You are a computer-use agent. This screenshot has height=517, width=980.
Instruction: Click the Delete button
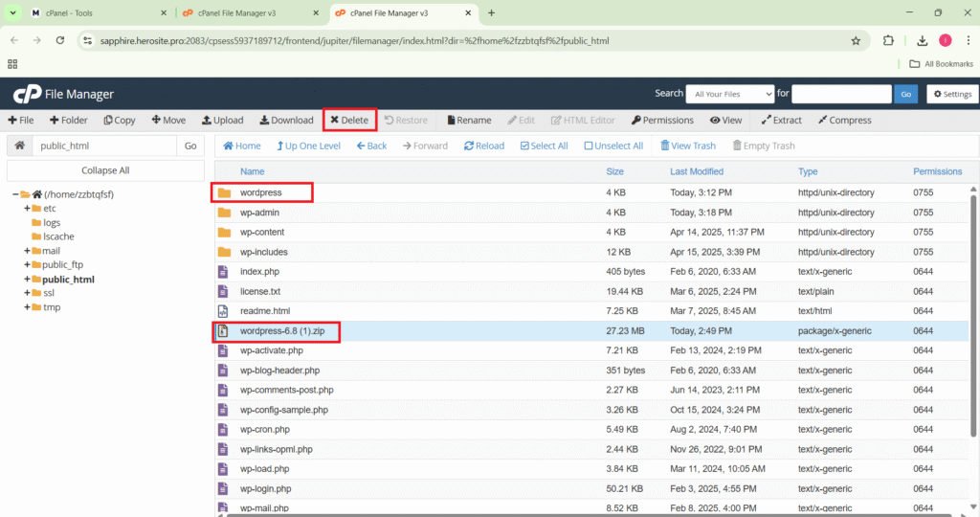point(349,120)
